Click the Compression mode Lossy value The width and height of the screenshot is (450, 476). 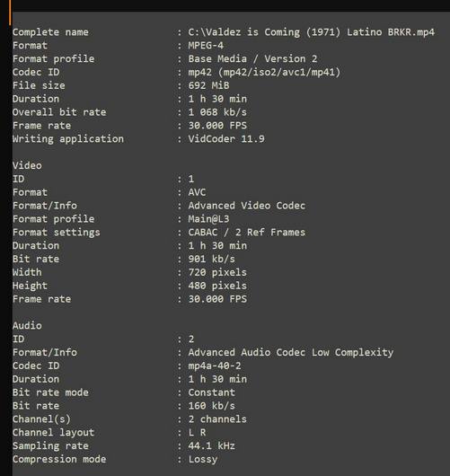pos(202,459)
